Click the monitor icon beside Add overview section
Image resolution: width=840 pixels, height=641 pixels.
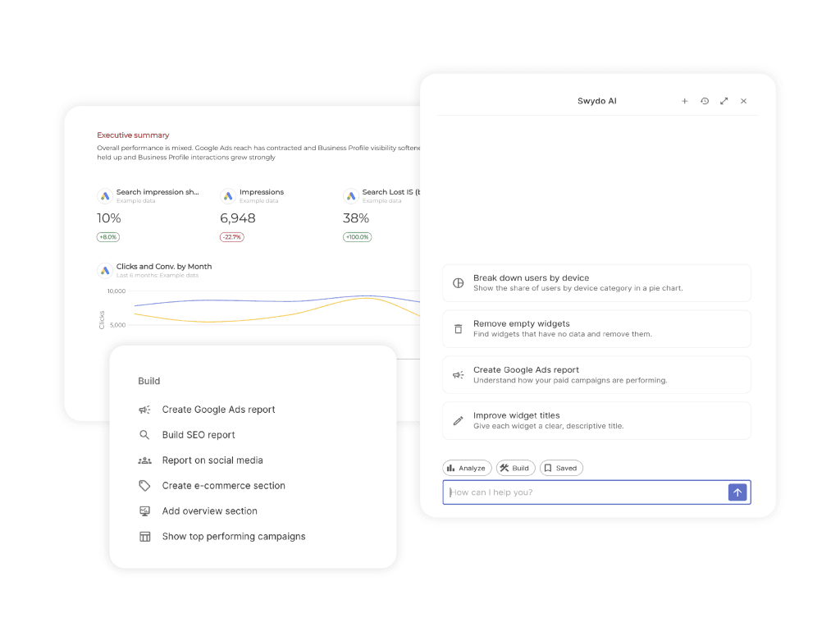pos(144,511)
